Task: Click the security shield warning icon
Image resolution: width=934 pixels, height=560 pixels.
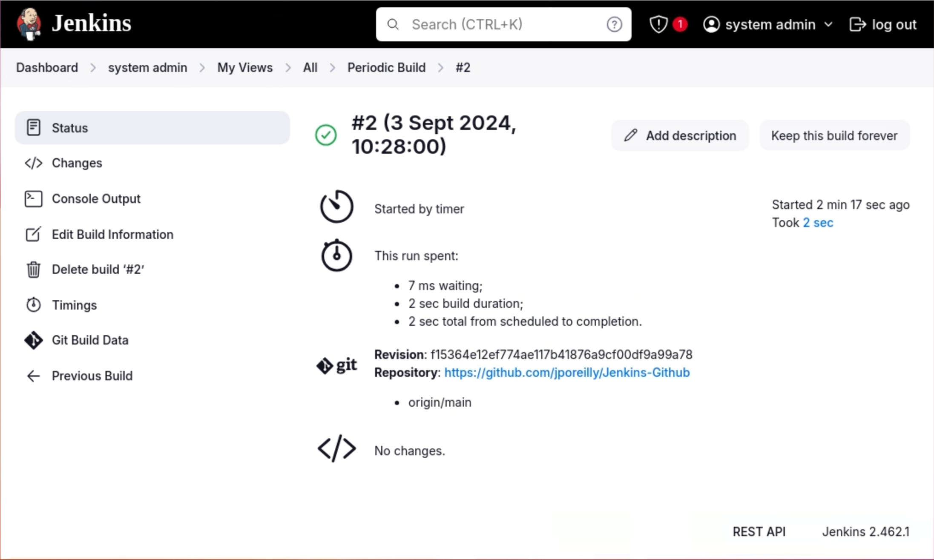Action: click(658, 24)
